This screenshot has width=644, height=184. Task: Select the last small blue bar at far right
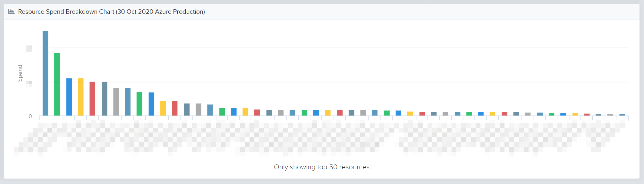[x=622, y=115]
